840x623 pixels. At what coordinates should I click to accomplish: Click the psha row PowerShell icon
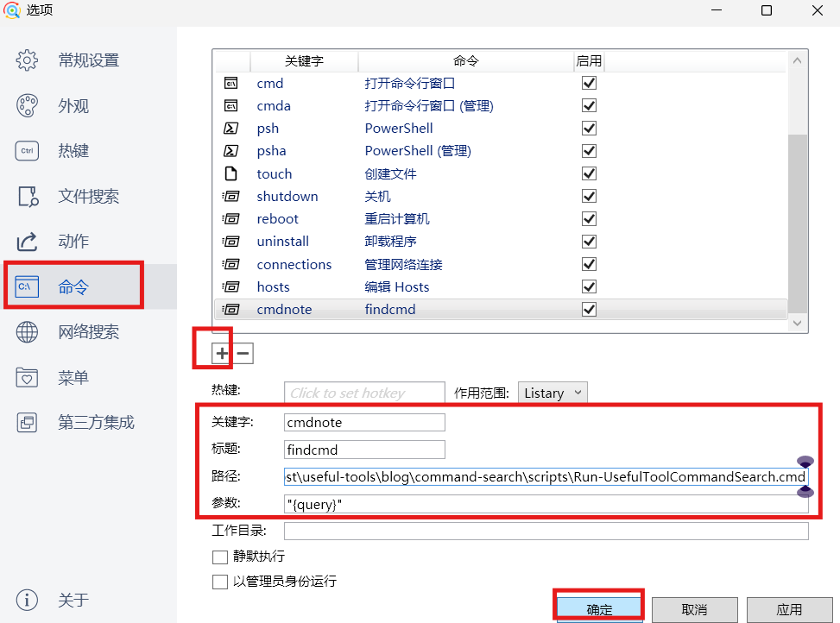click(x=231, y=151)
